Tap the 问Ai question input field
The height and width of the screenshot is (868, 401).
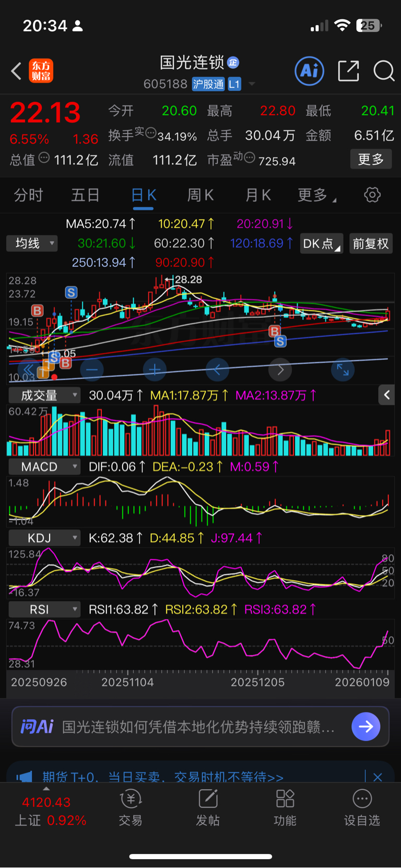tap(200, 727)
